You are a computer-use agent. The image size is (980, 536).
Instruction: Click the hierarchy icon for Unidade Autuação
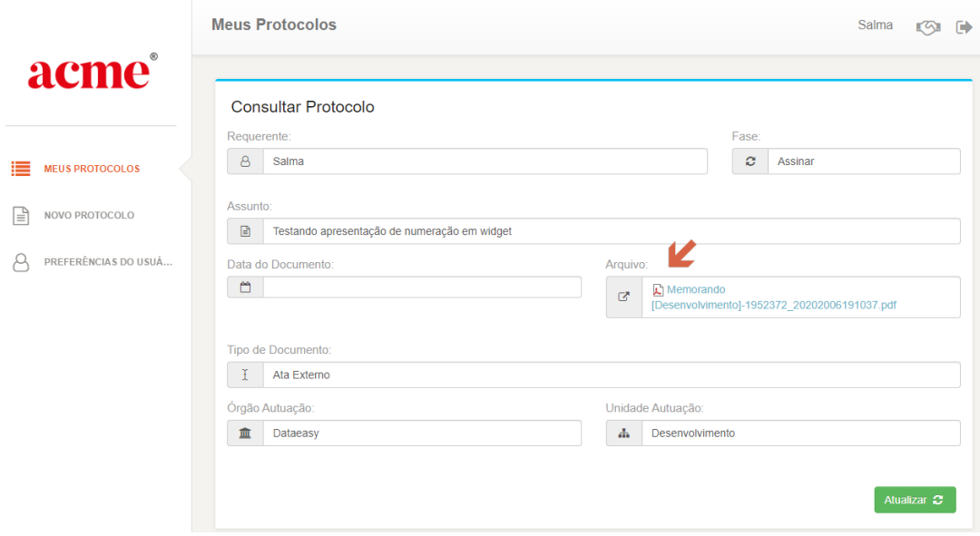click(623, 433)
